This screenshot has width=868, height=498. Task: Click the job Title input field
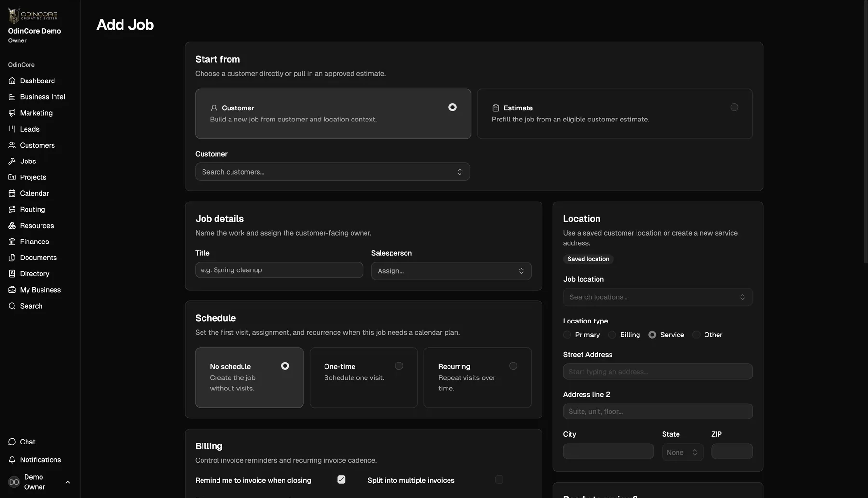tap(279, 270)
